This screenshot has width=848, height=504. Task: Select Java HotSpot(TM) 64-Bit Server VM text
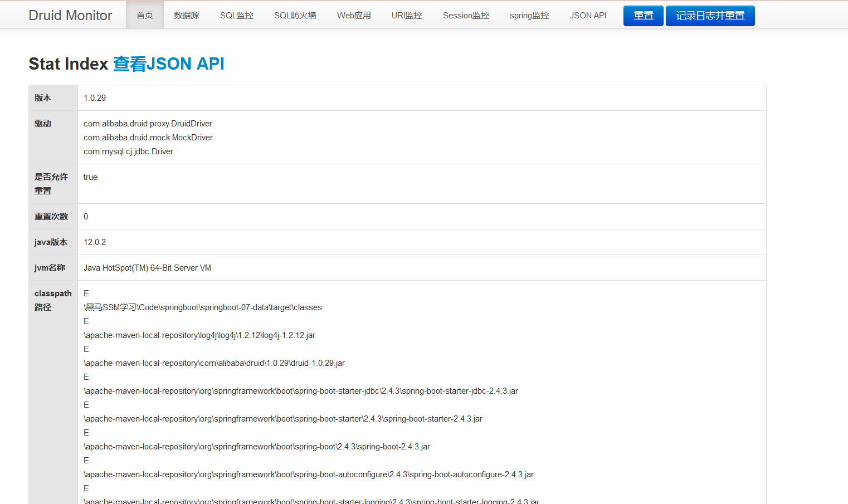click(x=147, y=268)
